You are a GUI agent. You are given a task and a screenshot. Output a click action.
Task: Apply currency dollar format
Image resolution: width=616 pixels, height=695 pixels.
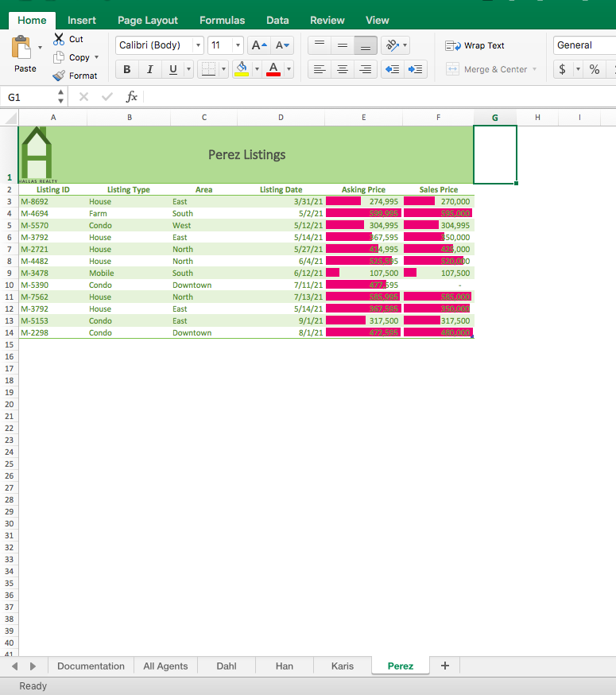tap(563, 69)
